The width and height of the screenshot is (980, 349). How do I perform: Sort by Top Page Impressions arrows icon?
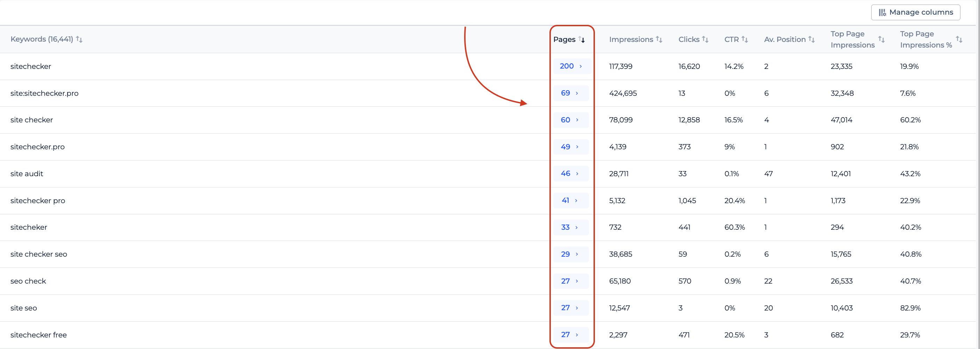(881, 39)
